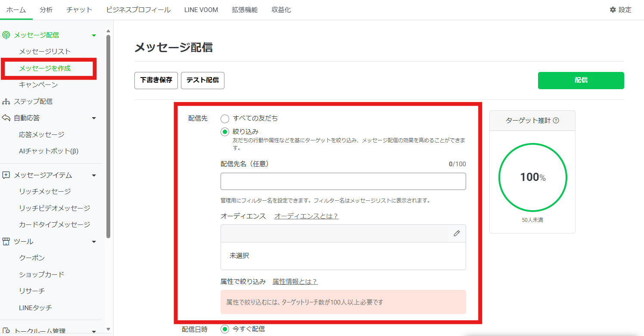This screenshot has height=336, width=644.
Task: Click the メッセージ配信 broadcast icon
Action: coord(6,35)
